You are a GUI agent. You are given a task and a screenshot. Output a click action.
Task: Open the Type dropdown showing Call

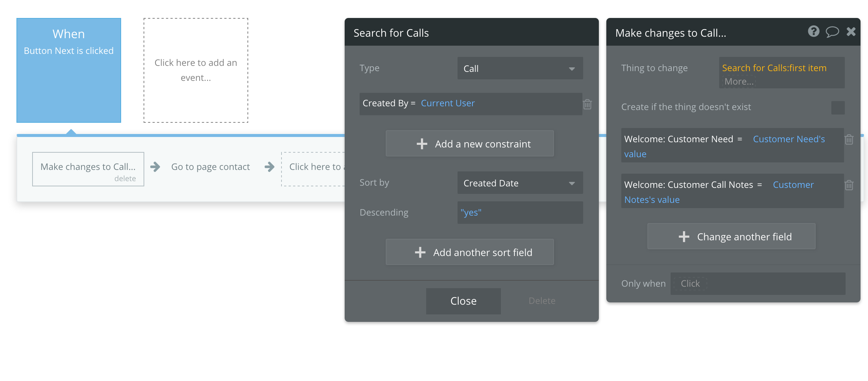coord(520,68)
